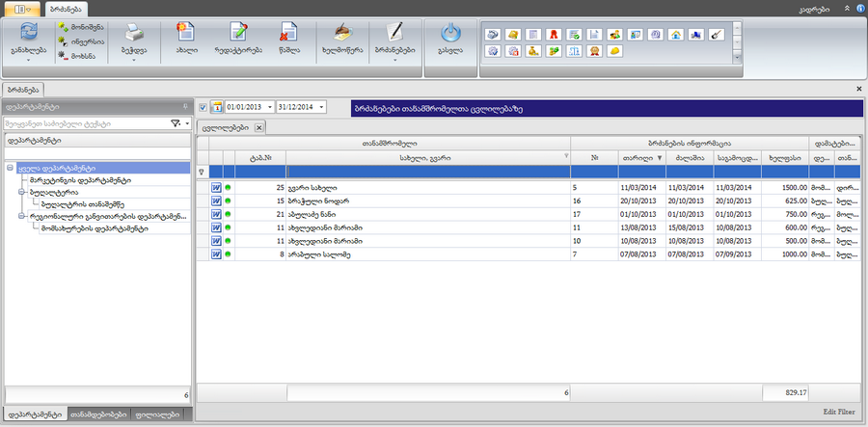Open Word document icon for გვარი სახელი row
The image size is (868, 427).
pos(216,187)
